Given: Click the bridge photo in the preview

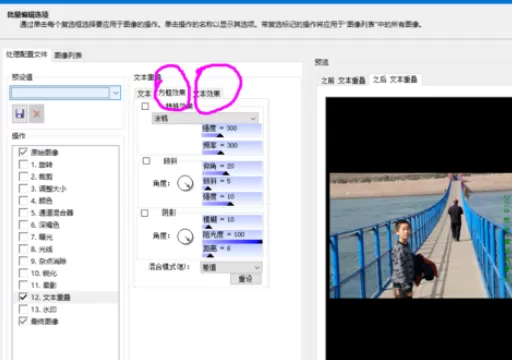Looking at the screenshot, I should pos(421,235).
